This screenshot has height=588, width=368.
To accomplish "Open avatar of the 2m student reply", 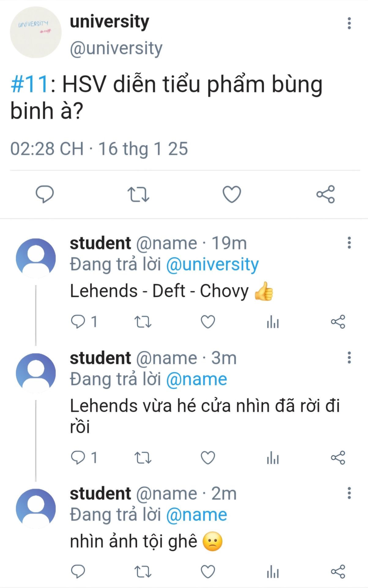I will point(36,508).
